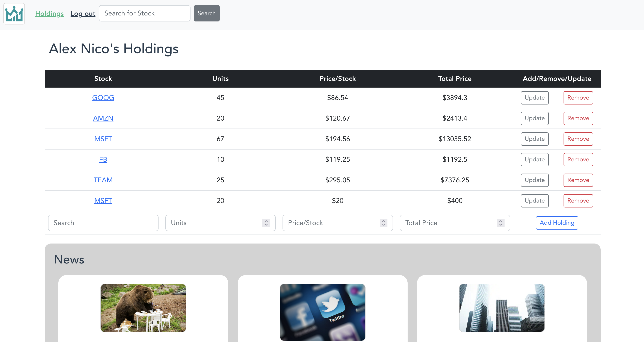Update the AMZN holding
The width and height of the screenshot is (644, 342).
(535, 118)
